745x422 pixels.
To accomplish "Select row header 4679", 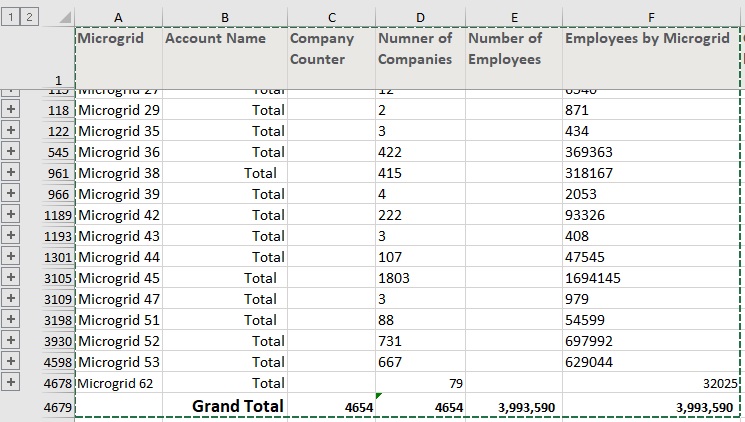I will pos(58,407).
